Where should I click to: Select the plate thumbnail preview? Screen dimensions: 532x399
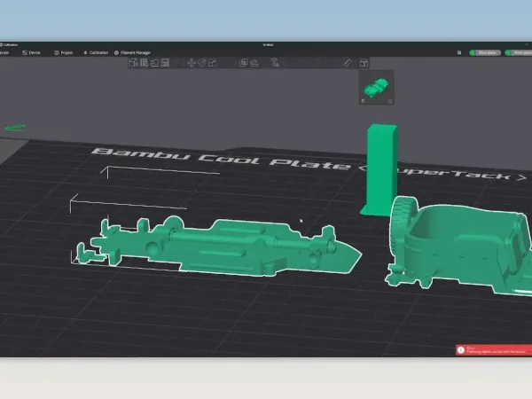point(376,87)
